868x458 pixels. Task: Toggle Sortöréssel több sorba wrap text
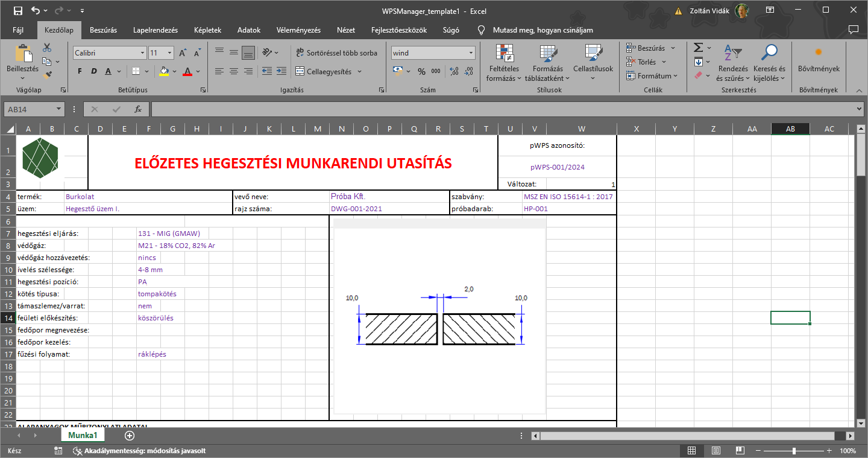click(x=336, y=53)
